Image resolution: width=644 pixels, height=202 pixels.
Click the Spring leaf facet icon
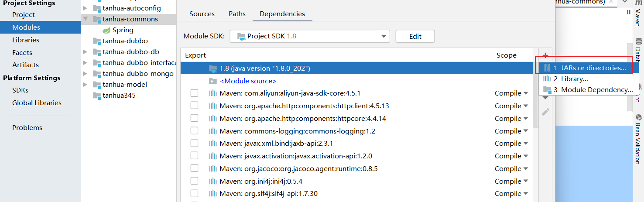pos(106,30)
